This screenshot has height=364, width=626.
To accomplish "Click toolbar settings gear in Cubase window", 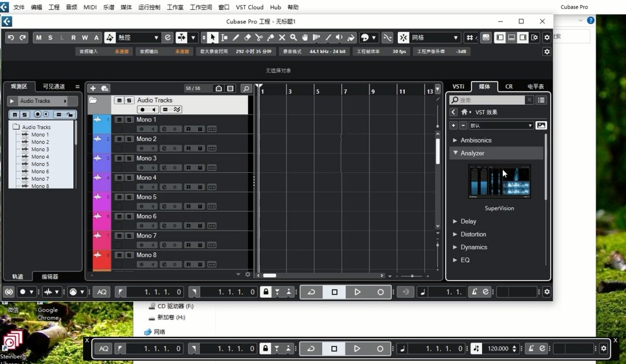I will coord(547,38).
